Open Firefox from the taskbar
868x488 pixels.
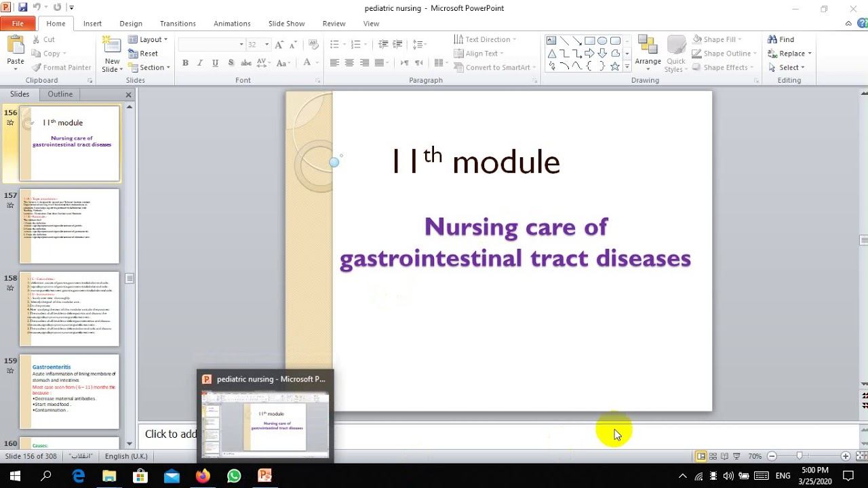point(203,476)
